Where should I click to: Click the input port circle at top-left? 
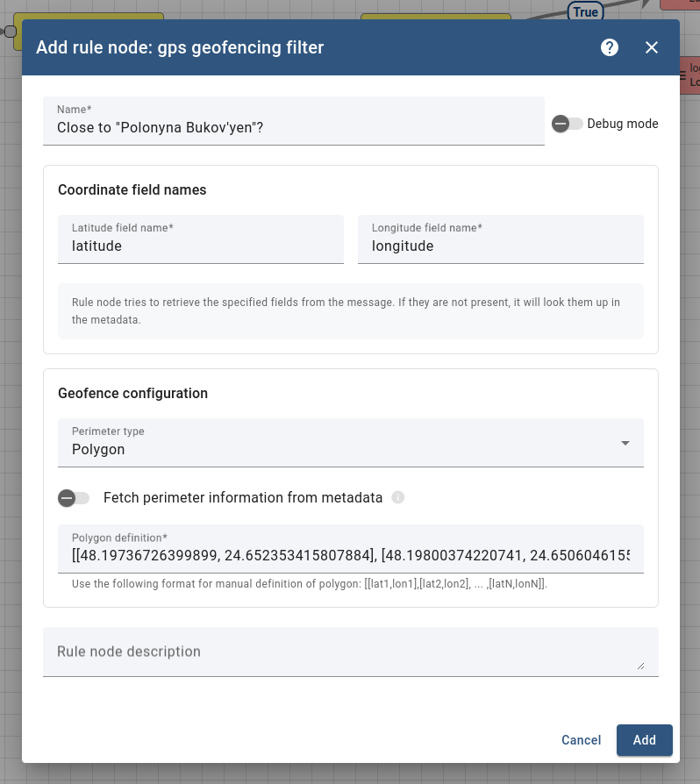click(x=11, y=32)
